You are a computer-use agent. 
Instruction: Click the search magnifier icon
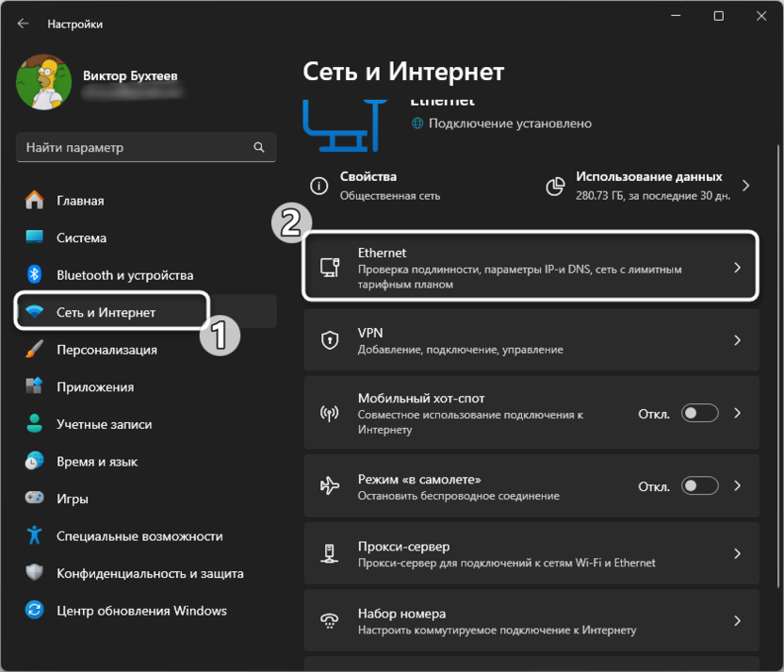tap(259, 148)
